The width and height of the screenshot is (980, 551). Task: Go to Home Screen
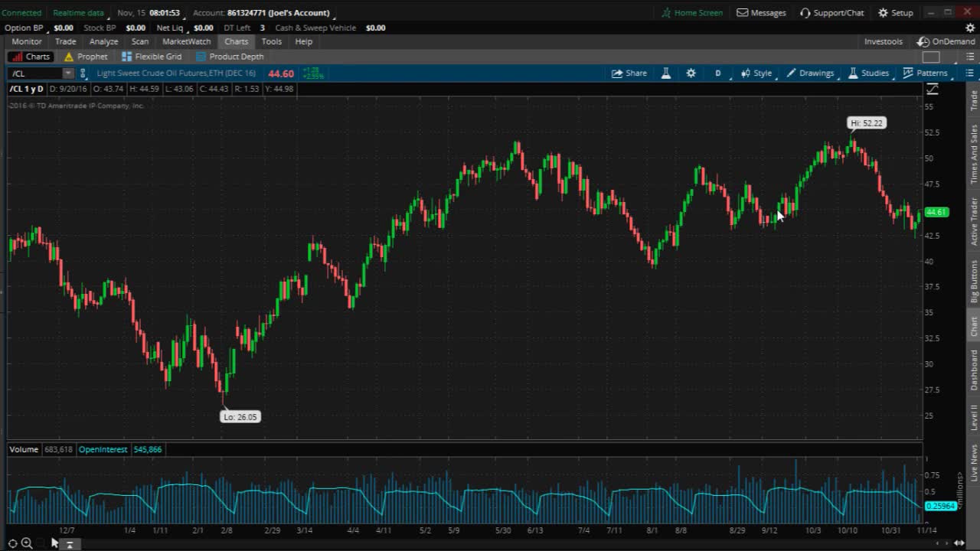tap(692, 12)
